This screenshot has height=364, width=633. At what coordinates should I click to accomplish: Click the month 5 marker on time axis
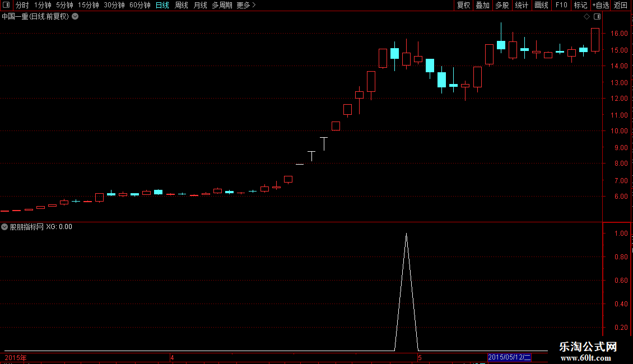coord(420,357)
